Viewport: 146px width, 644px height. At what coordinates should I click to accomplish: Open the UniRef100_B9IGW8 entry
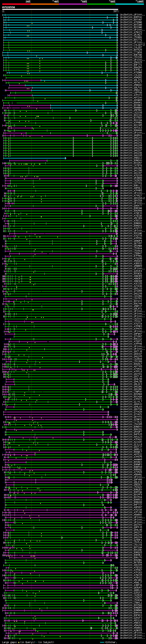pos(131,25)
